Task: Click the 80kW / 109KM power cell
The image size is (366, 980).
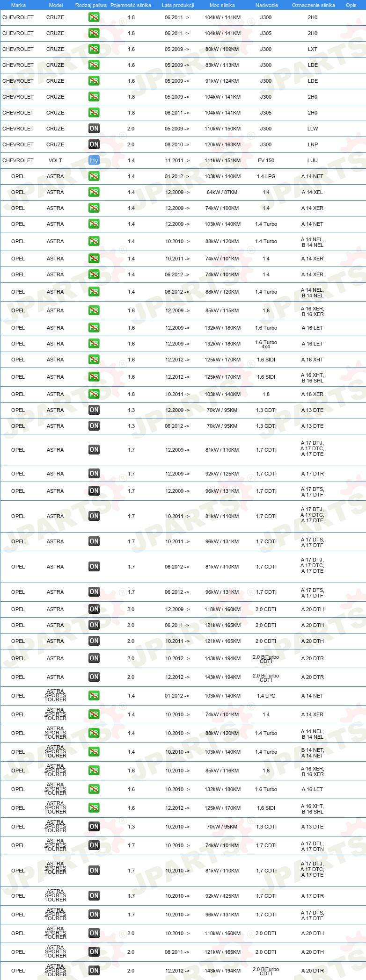Action: [x=222, y=49]
